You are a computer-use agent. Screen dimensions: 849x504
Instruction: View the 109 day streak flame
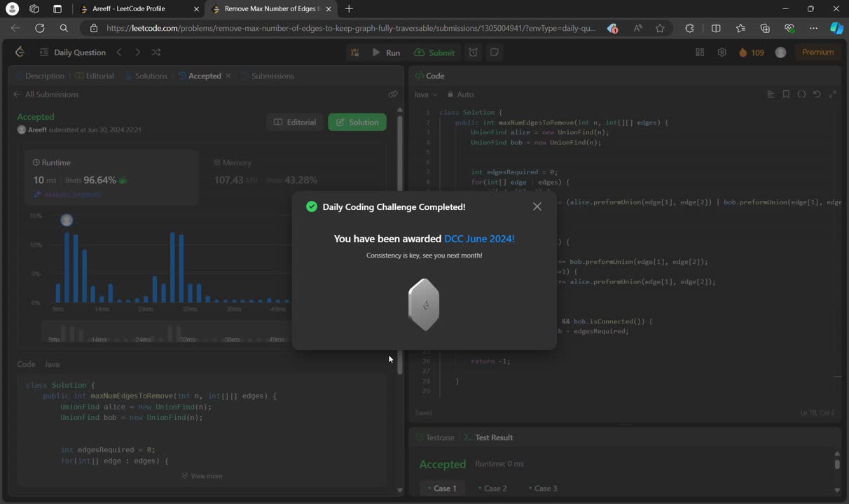tap(752, 52)
